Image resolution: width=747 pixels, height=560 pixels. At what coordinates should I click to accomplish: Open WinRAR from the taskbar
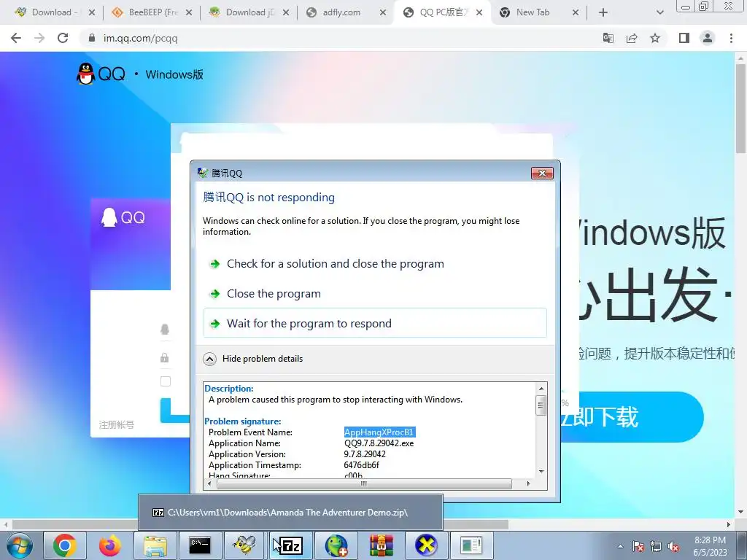(381, 545)
